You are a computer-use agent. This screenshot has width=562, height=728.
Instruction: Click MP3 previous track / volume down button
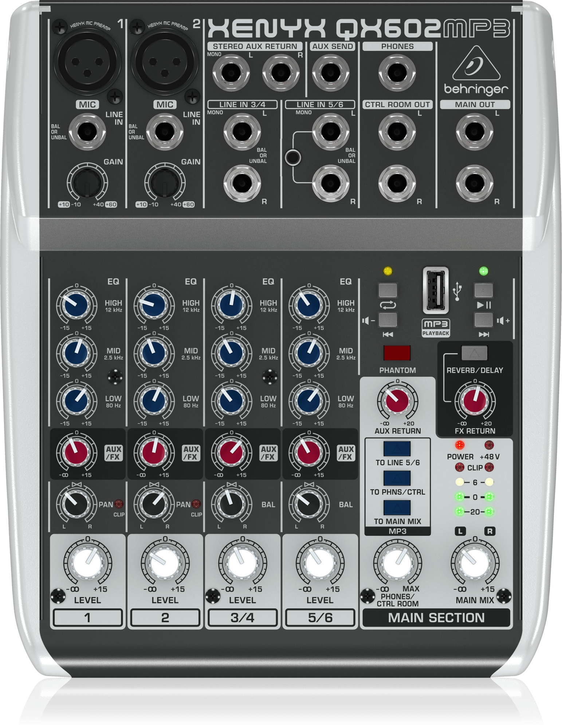[388, 320]
